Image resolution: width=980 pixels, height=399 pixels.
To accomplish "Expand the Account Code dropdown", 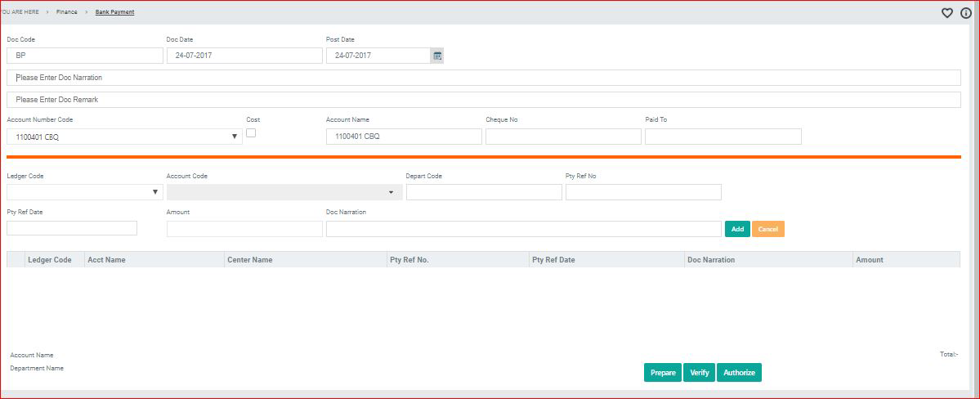I will 391,192.
